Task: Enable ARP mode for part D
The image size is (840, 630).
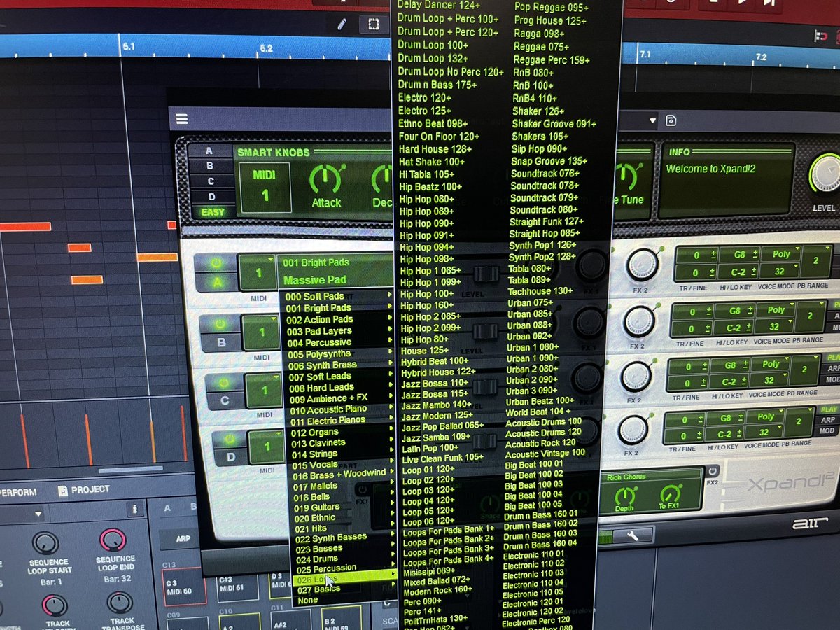Action: [827, 421]
